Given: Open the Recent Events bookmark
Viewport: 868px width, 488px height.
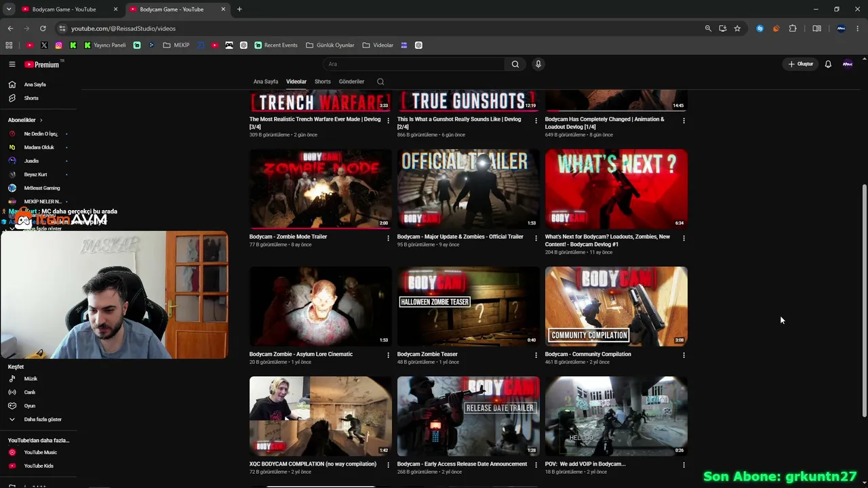Looking at the screenshot, I should point(276,45).
